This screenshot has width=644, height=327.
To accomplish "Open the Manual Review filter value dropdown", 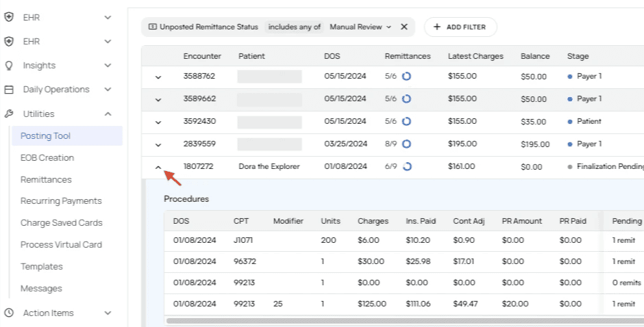I will [360, 27].
